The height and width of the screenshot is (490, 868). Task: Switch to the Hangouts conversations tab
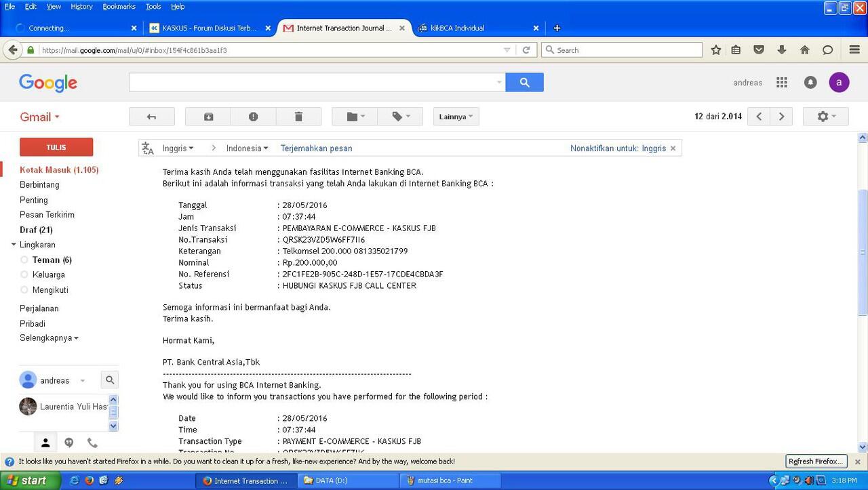[x=68, y=443]
